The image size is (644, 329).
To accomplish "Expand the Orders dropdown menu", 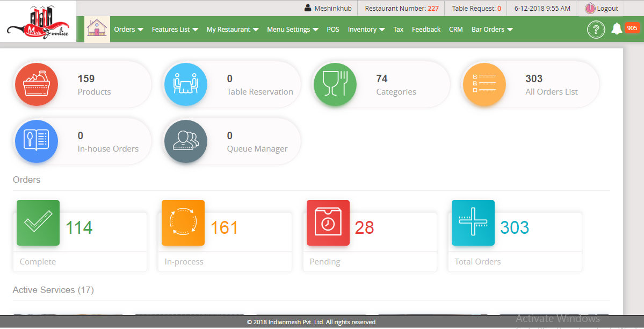I will pos(128,30).
